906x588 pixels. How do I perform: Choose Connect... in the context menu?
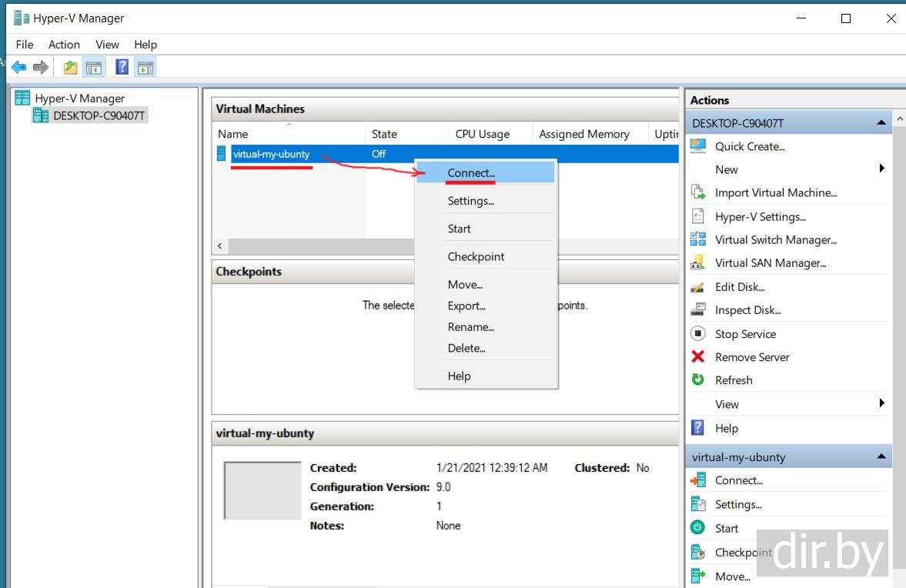tap(471, 173)
